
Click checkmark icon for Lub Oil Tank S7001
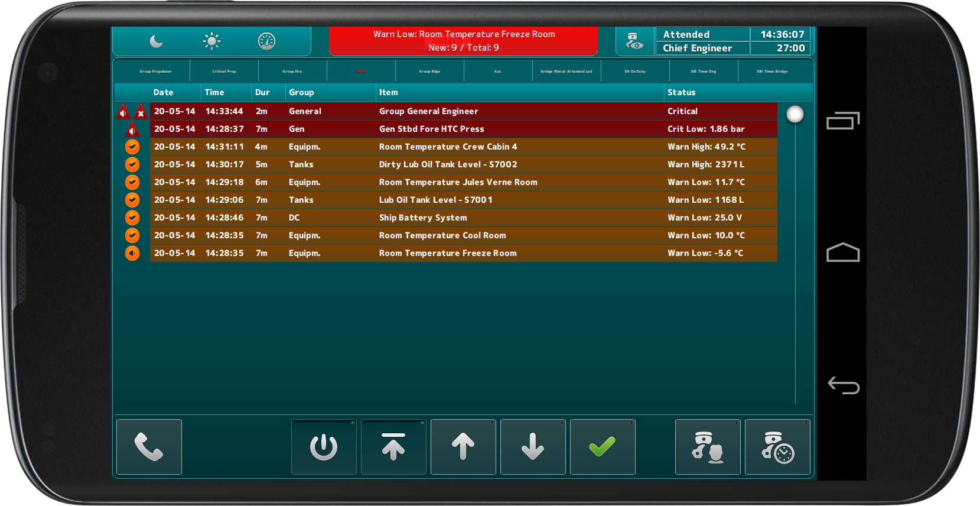132,200
